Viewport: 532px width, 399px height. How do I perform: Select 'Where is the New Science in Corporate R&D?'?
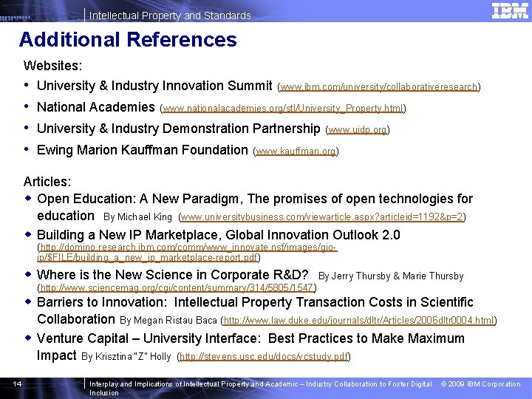coord(172,274)
